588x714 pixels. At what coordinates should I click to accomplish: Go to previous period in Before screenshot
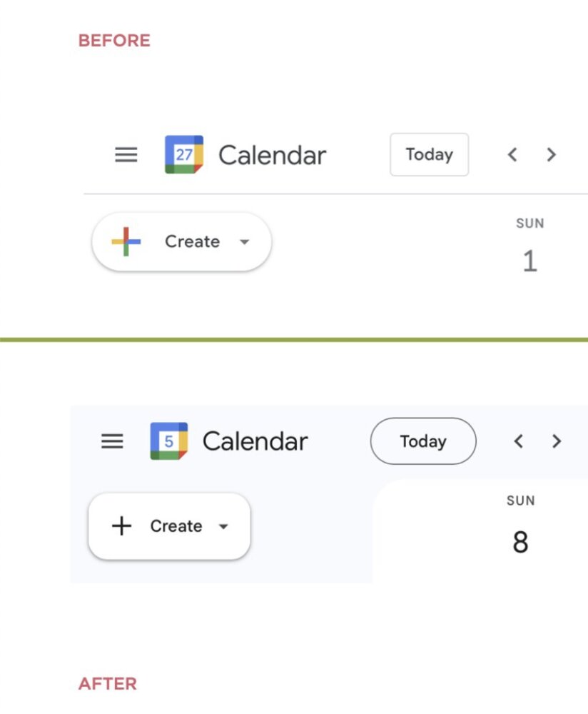pyautogui.click(x=512, y=155)
